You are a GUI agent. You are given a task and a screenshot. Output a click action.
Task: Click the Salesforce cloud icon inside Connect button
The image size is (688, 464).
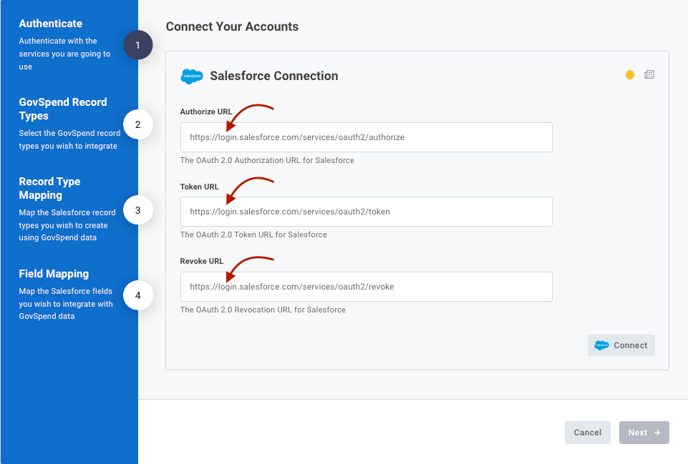coord(602,345)
